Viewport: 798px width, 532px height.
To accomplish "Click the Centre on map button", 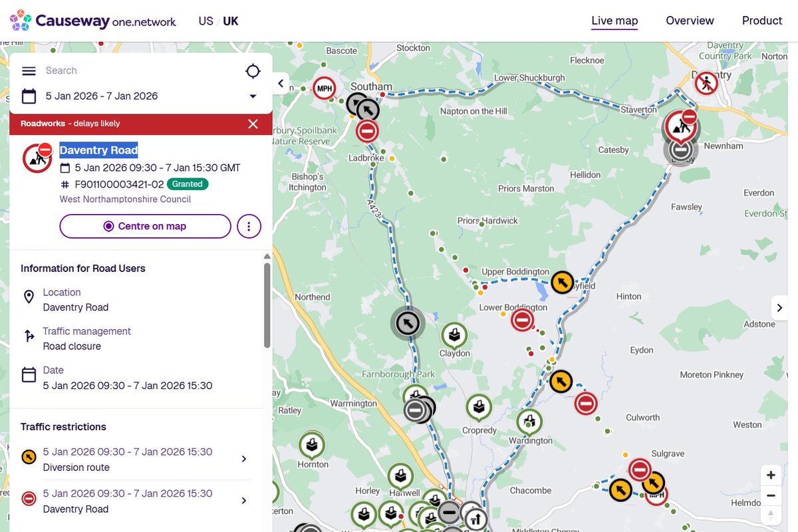I will point(144,226).
